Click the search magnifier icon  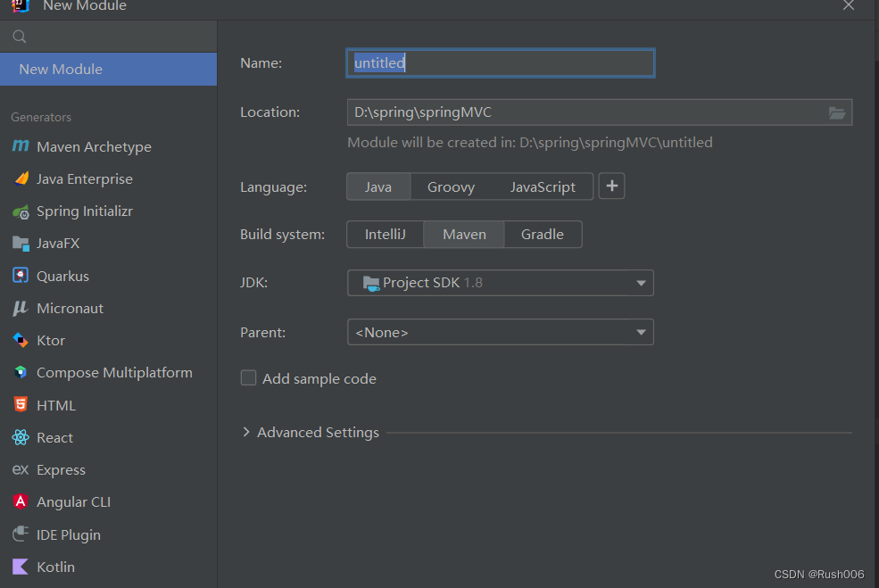pyautogui.click(x=19, y=37)
